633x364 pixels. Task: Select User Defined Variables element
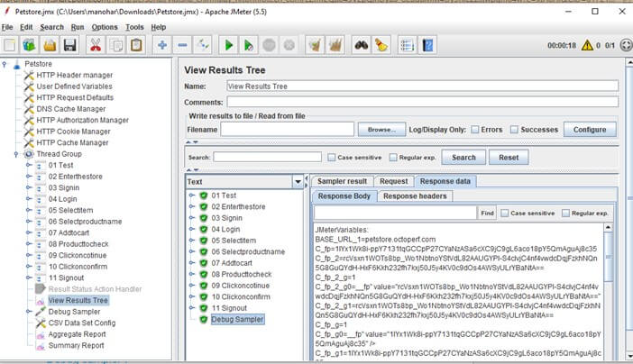[x=74, y=86]
